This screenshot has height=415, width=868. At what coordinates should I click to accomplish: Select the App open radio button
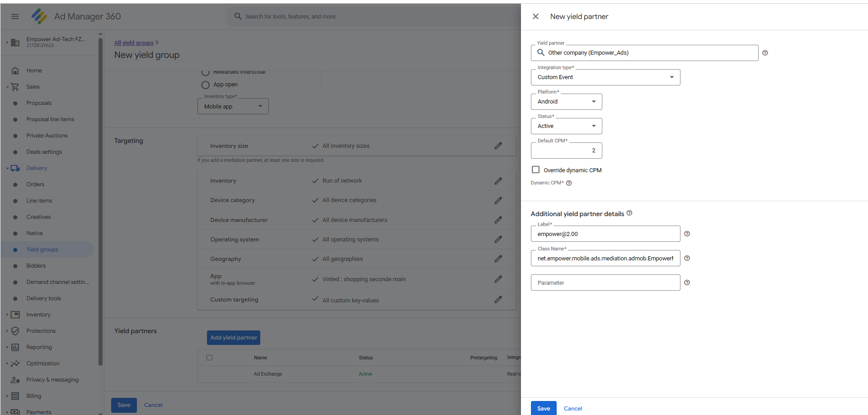click(206, 85)
